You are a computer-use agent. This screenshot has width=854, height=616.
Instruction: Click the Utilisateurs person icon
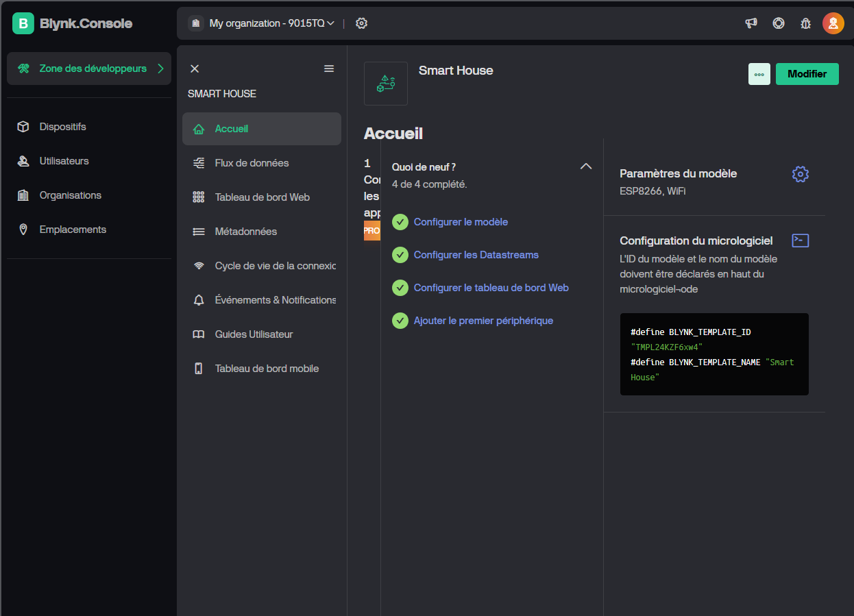point(23,161)
